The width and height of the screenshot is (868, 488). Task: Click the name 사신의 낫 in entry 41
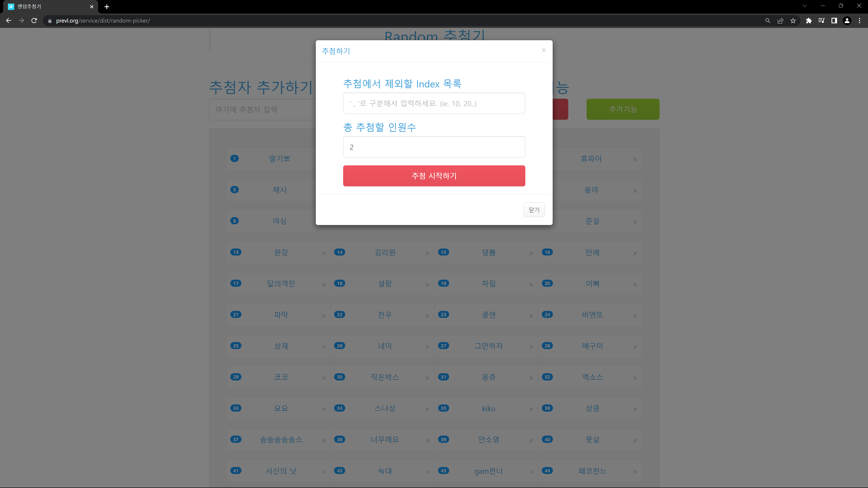[x=281, y=471]
